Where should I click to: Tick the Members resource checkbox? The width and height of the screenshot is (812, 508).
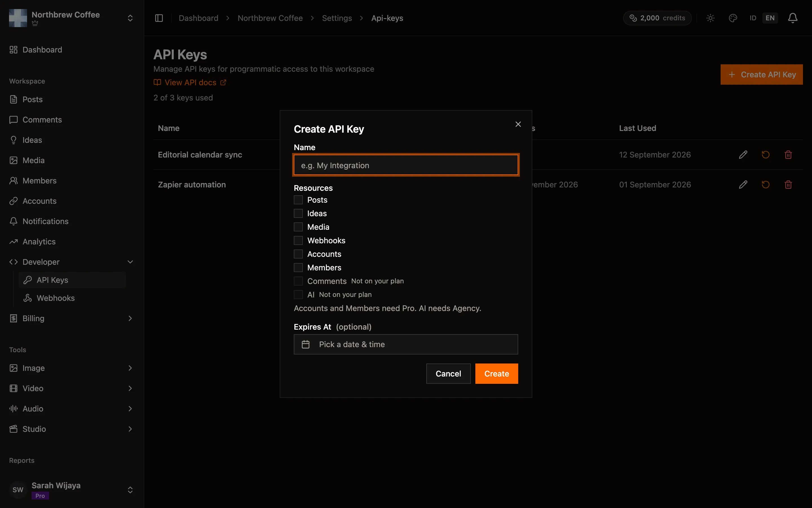point(298,268)
